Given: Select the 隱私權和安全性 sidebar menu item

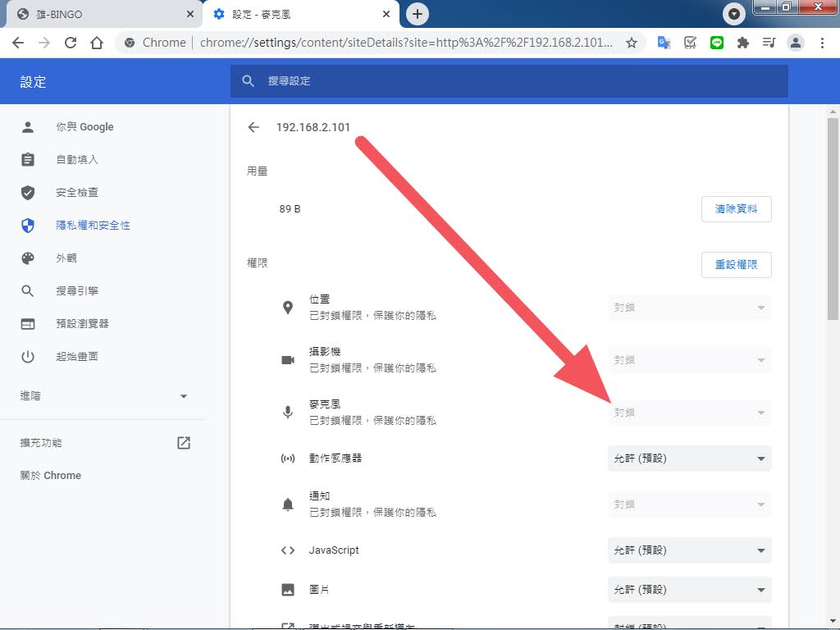Looking at the screenshot, I should pos(93,225).
